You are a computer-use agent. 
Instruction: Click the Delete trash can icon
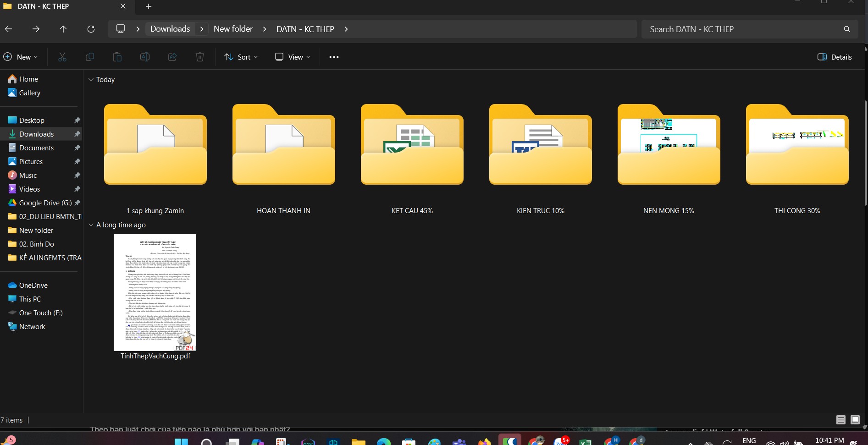(200, 57)
